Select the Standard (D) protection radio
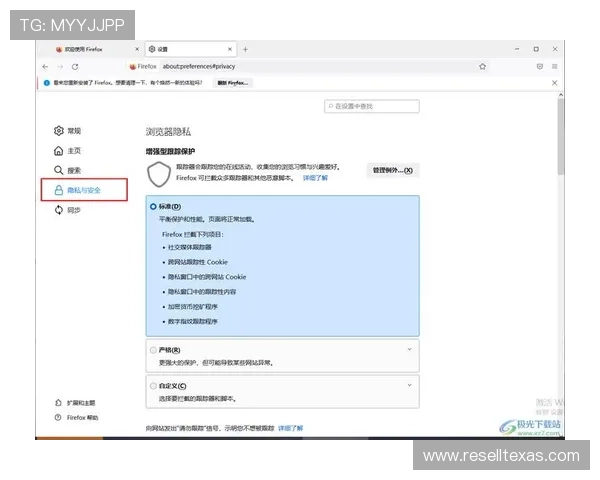This screenshot has height=480, width=600. (x=153, y=207)
